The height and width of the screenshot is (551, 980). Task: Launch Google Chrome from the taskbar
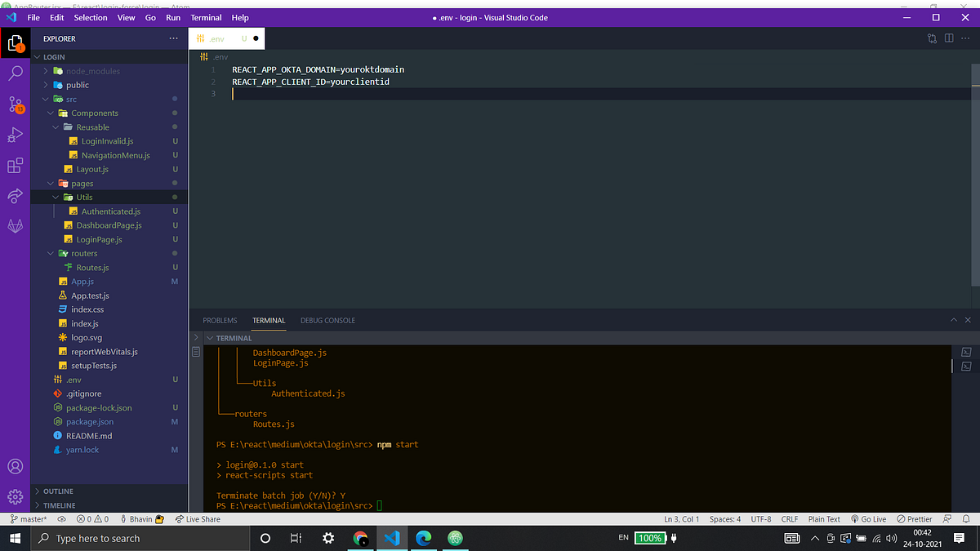coord(361,538)
